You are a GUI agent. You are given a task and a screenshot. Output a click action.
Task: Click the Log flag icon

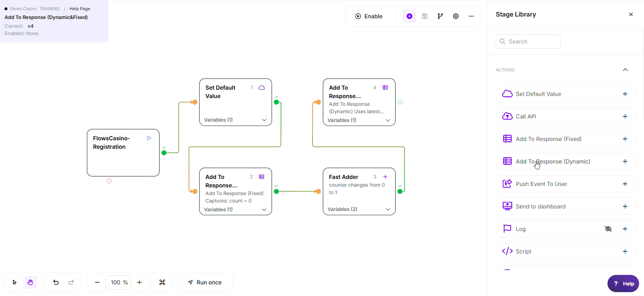[507, 229]
